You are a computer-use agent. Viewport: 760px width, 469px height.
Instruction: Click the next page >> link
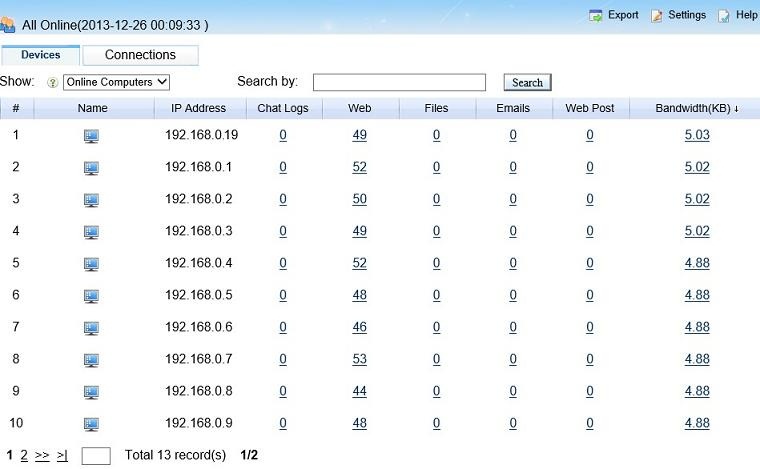pos(42,455)
